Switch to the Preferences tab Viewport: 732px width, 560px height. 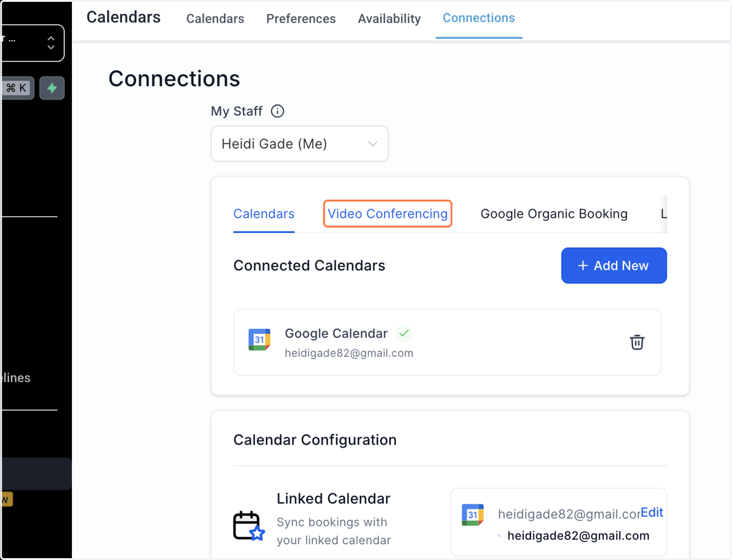(x=301, y=19)
